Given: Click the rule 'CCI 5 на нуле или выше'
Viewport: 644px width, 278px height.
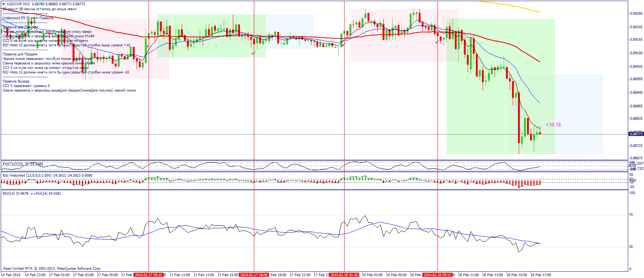Looking at the screenshot, I should [45, 41].
